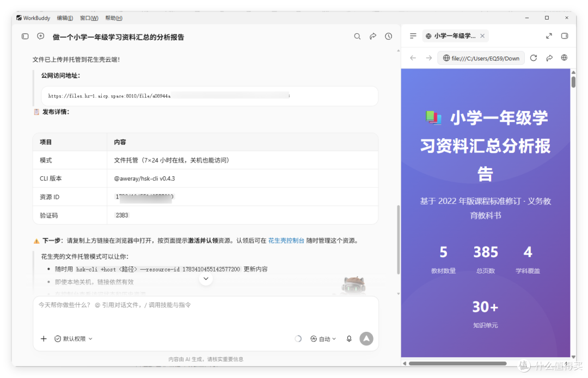Open the 自动 model mode dropdown
Image resolution: width=588 pixels, height=378 pixels.
click(x=323, y=339)
